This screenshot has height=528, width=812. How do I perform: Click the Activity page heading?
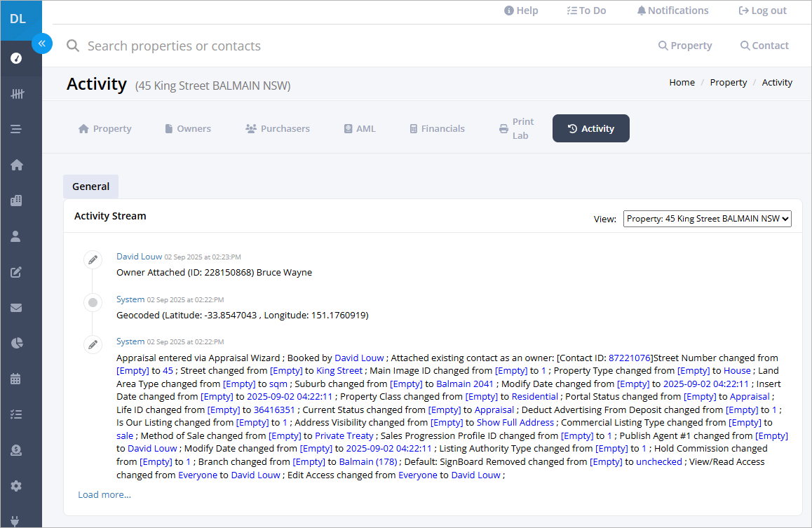click(96, 84)
